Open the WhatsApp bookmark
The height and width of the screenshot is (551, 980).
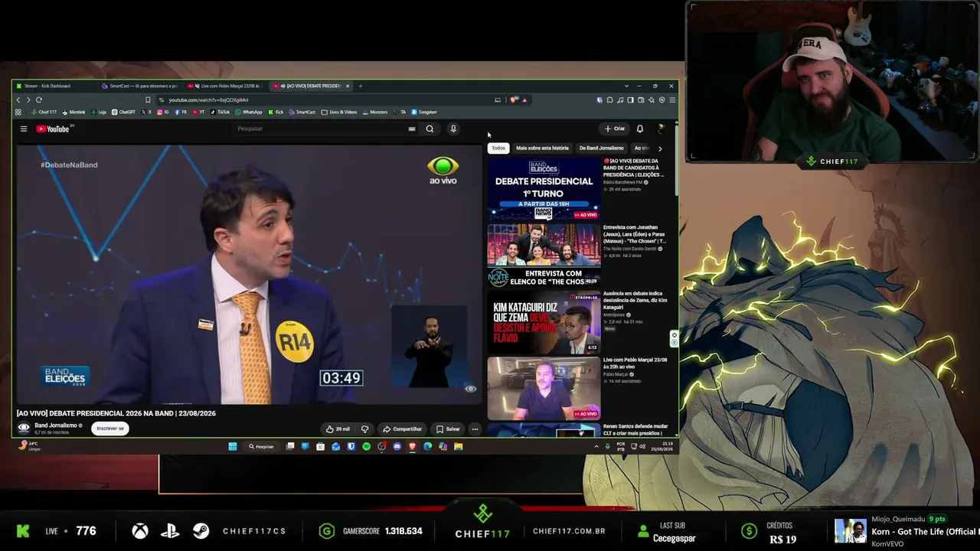pos(249,112)
